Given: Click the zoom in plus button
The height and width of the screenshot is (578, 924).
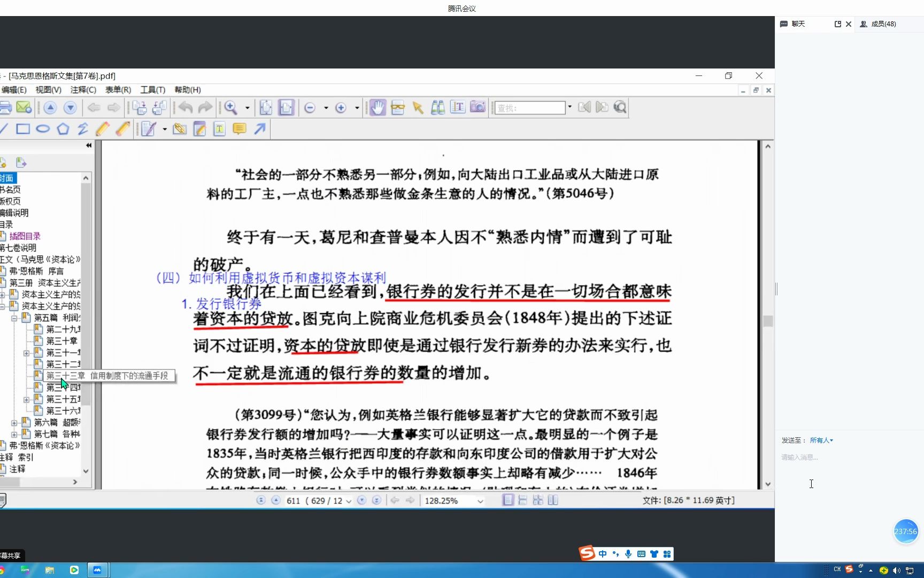Looking at the screenshot, I should 341,108.
